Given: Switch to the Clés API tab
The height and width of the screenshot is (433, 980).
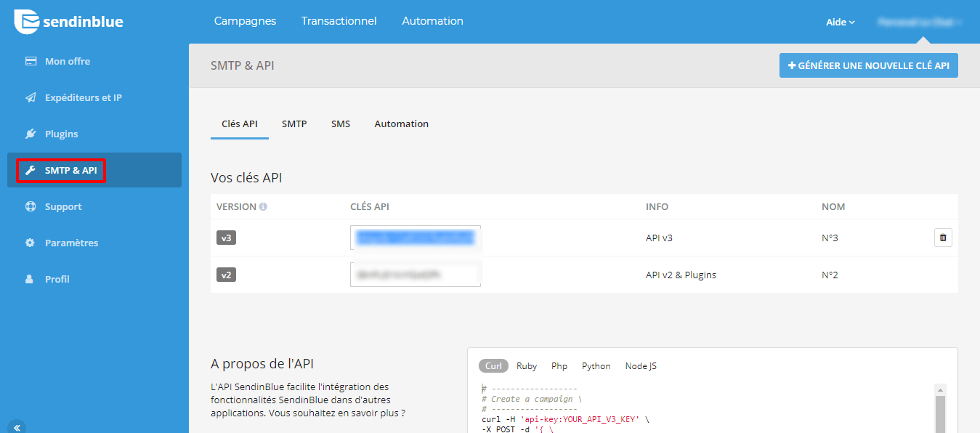Looking at the screenshot, I should (x=240, y=124).
